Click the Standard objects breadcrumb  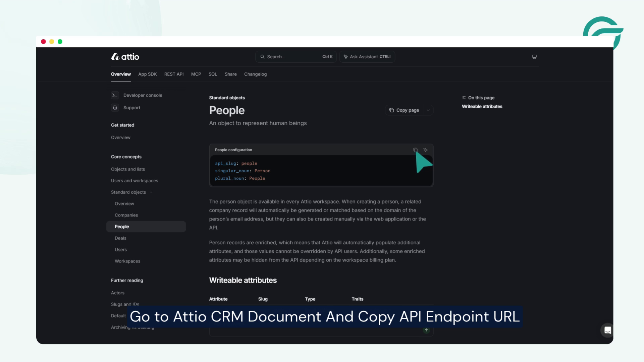227,98
